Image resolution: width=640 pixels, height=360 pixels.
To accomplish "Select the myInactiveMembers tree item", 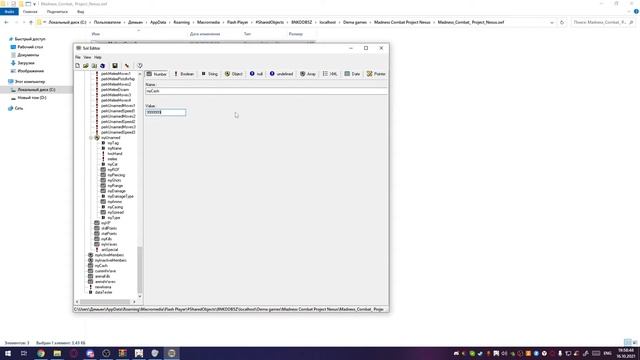I will pos(110,260).
